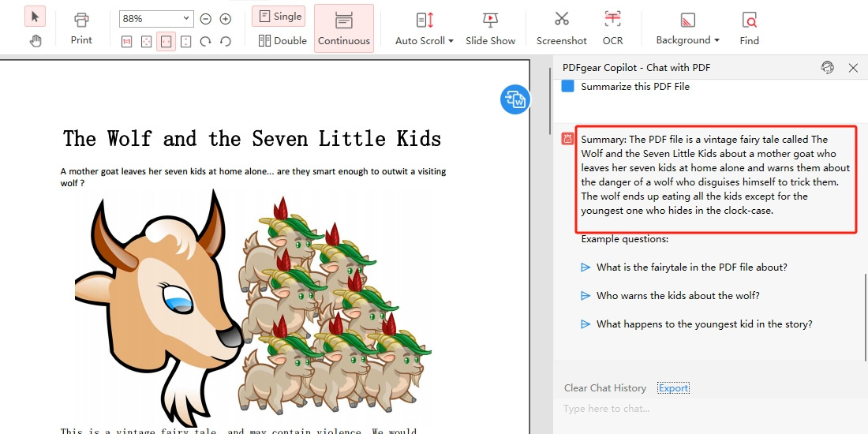The width and height of the screenshot is (868, 434).
Task: Select the arrow cursor tool
Action: click(x=36, y=17)
